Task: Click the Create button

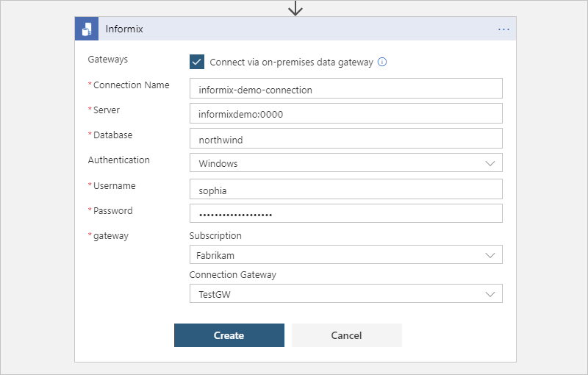Action: (229, 335)
